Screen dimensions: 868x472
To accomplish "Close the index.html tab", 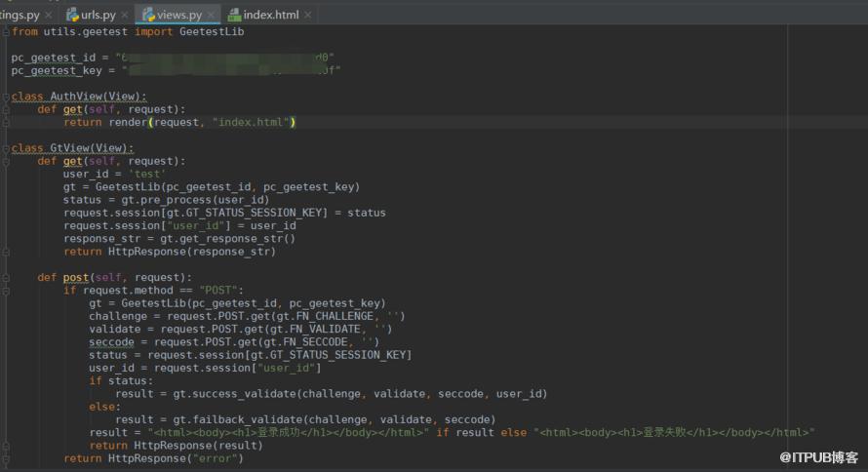I will [308, 15].
